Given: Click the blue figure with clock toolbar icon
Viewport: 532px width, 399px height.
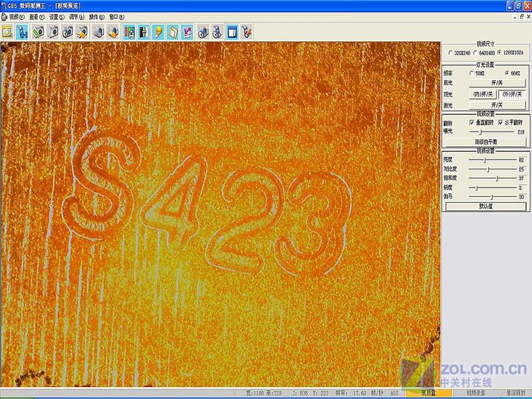Looking at the screenshot, I should (218, 32).
